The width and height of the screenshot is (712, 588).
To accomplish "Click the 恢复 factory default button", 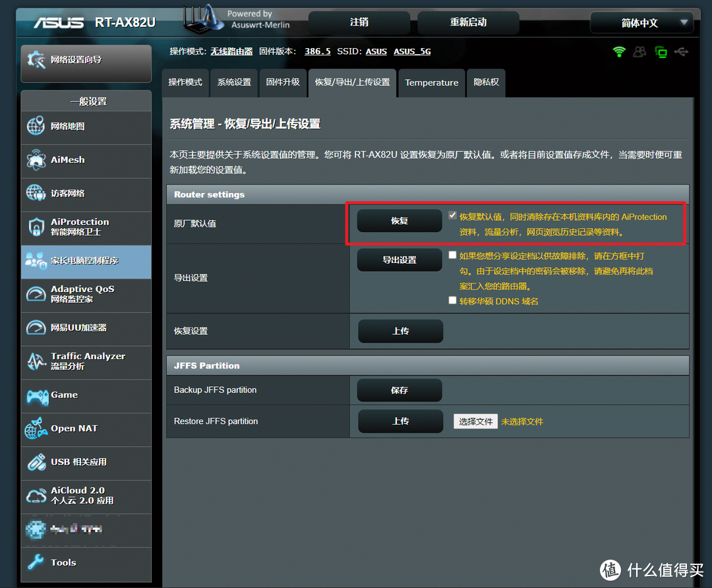I will [400, 221].
